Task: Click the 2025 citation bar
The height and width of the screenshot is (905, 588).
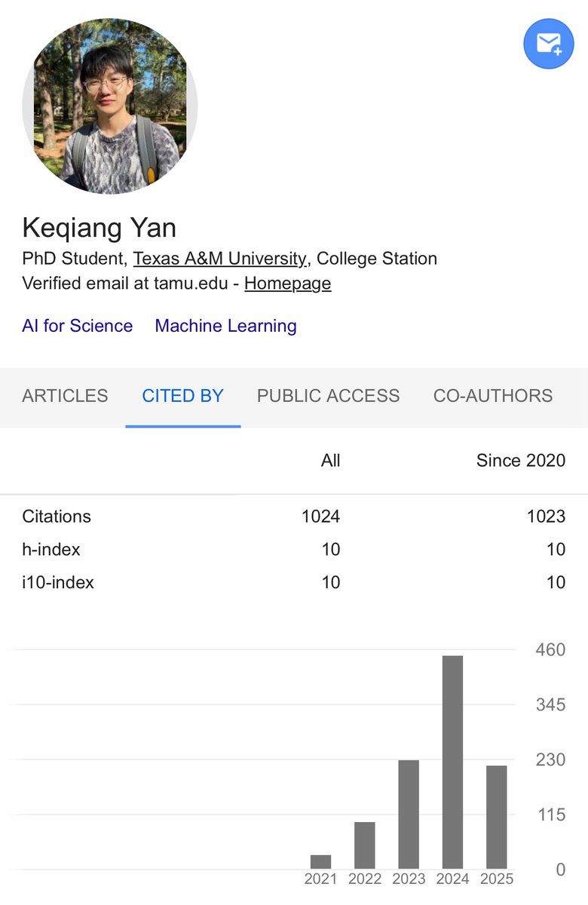Action: pos(497,818)
